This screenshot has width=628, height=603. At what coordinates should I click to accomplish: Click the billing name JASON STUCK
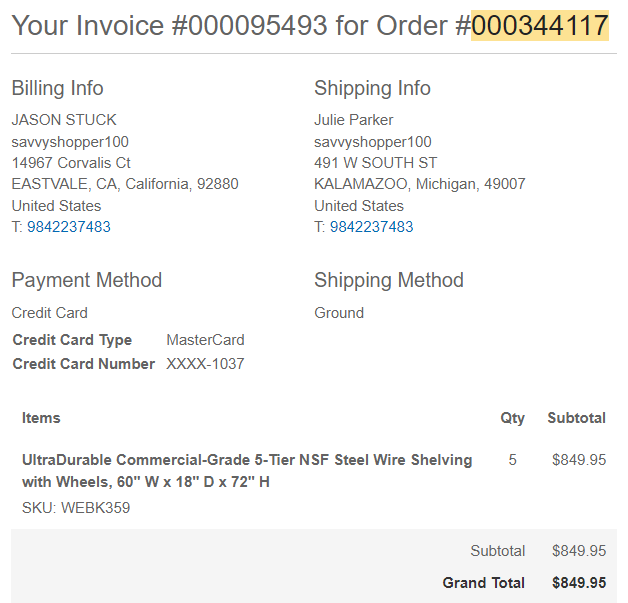(64, 120)
